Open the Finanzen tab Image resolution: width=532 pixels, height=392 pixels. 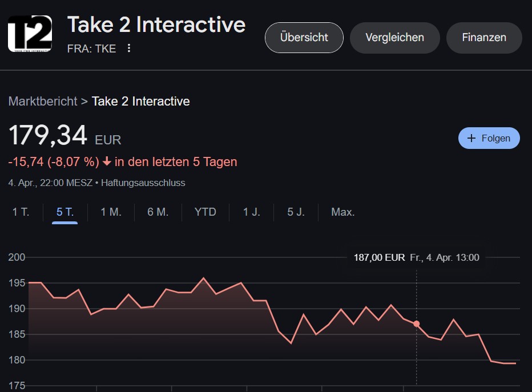point(484,38)
